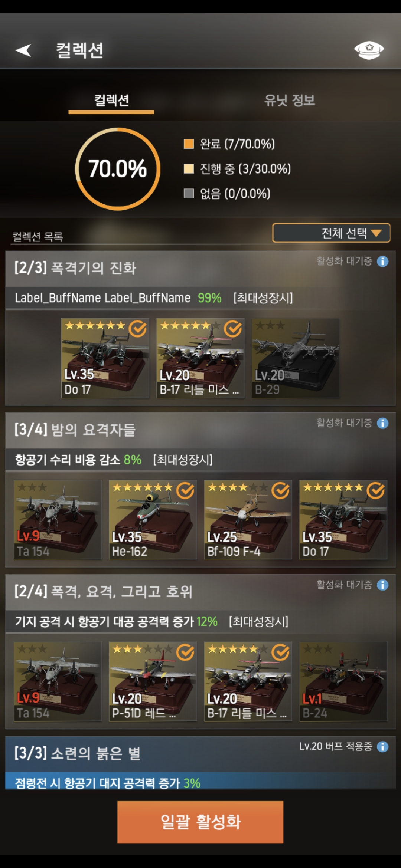
Task: Switch to the 유닛 정보 tab
Action: 290,100
